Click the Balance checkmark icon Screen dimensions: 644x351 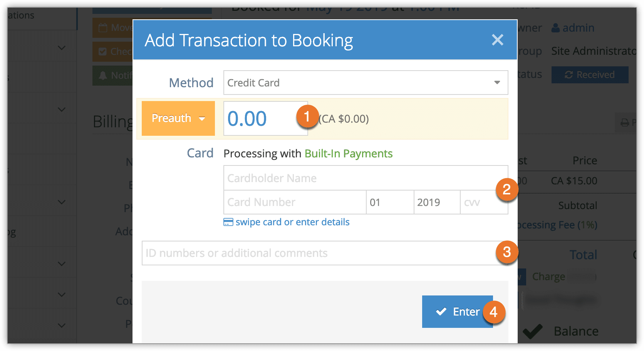pos(533,331)
